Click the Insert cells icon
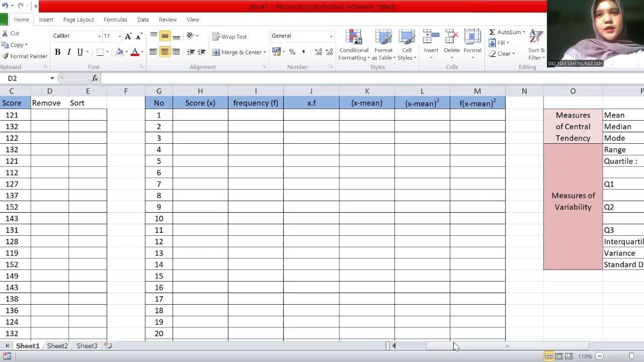The image size is (644, 362). 431,37
